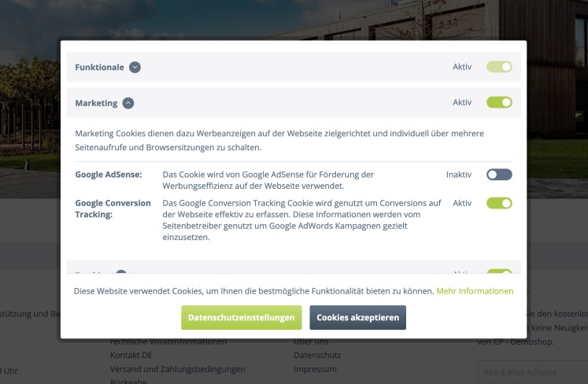588x384 pixels.
Task: Toggle the switch of the partially hidden section
Action: pos(499,271)
